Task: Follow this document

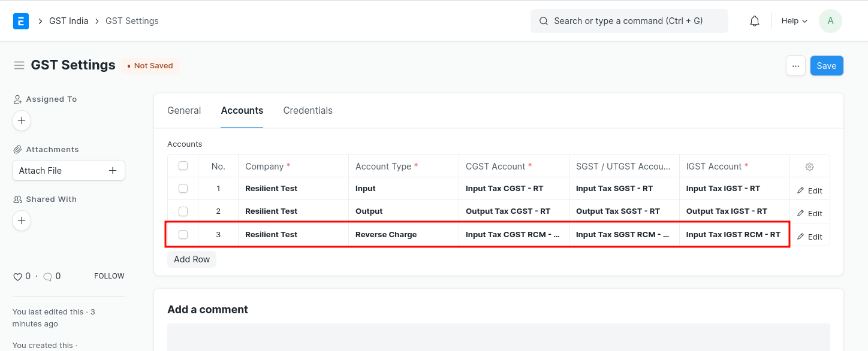Action: 109,276
